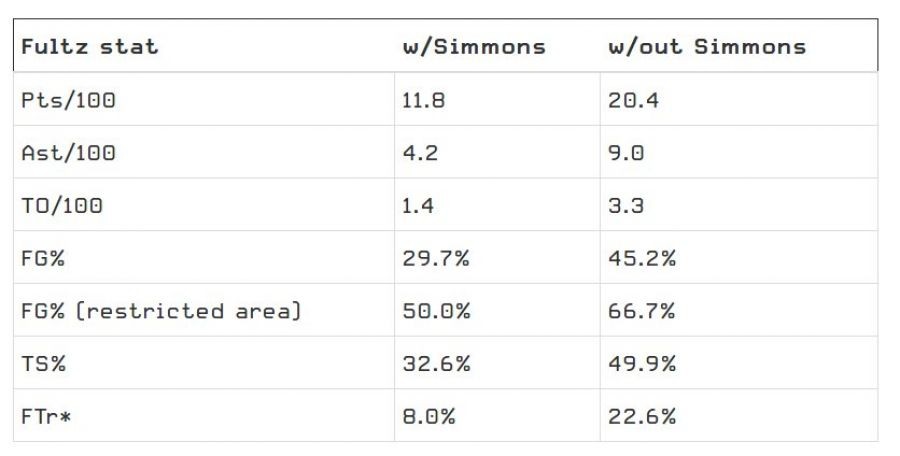
Task: Click the "TS%" row label
Action: click(43, 364)
